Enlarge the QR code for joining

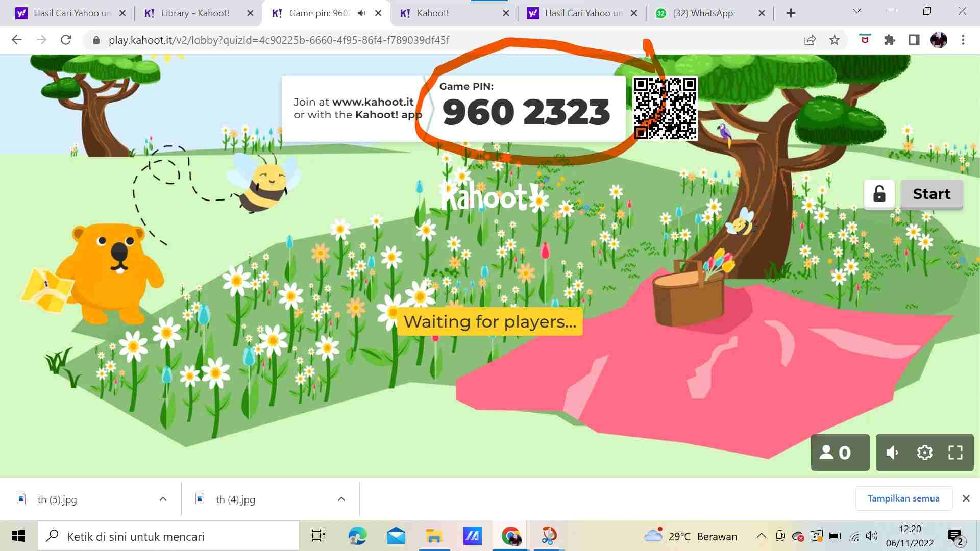(665, 108)
